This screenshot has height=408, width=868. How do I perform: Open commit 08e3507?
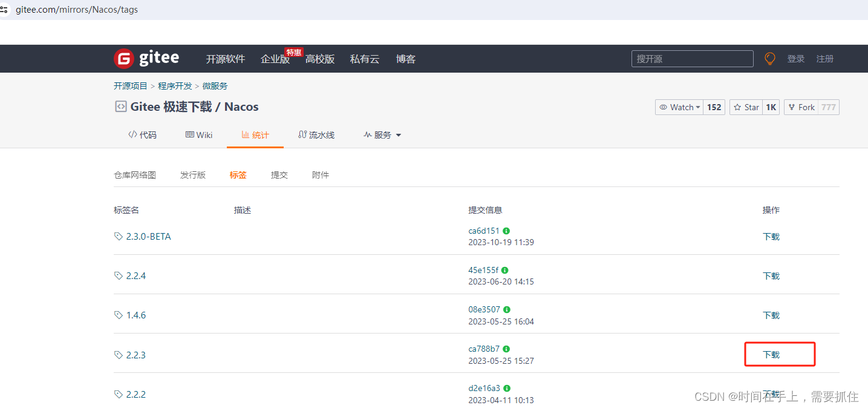click(x=484, y=309)
